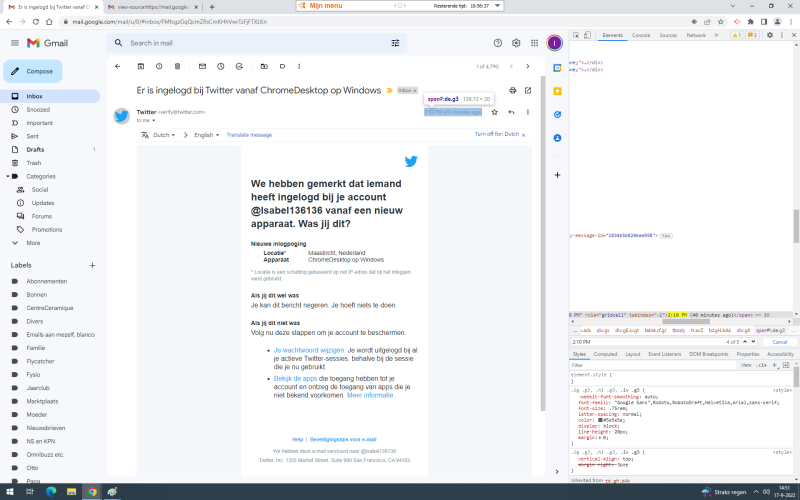Open the Computed tab in styles pane
800x500 pixels.
coord(605,354)
